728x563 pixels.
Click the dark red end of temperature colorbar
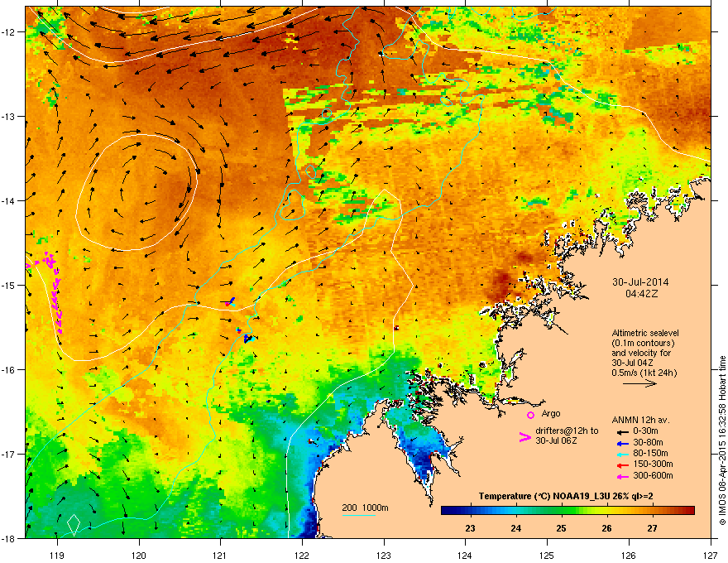coord(687,511)
